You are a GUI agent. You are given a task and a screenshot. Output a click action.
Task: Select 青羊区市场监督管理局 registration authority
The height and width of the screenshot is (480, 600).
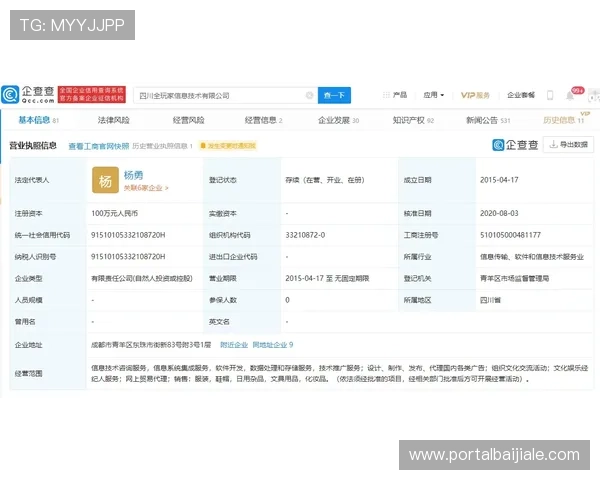pos(515,278)
